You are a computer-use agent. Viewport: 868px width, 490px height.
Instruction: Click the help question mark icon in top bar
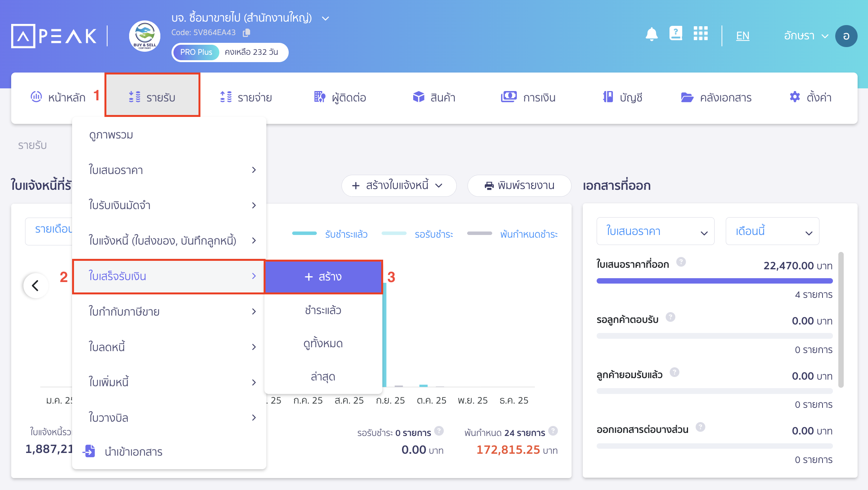[676, 34]
